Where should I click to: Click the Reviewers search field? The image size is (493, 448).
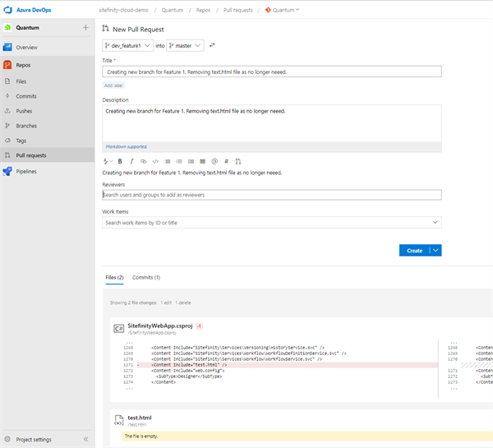click(272, 195)
